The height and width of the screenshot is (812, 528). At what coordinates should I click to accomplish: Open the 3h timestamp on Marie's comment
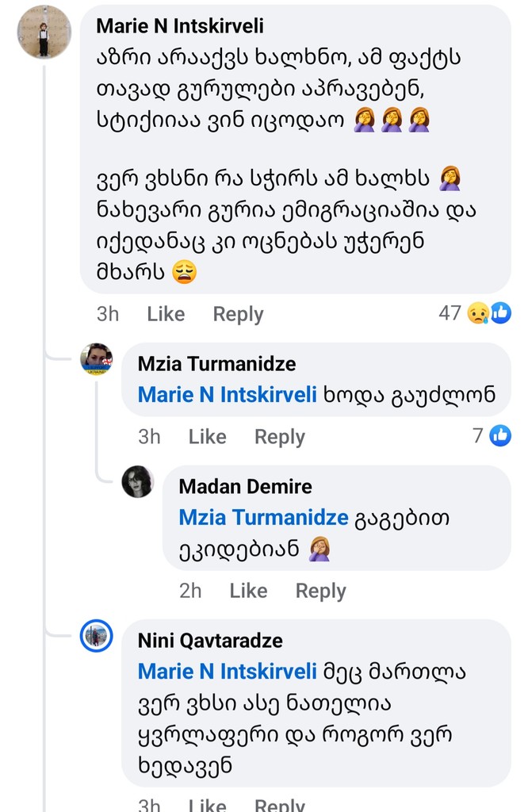pyautogui.click(x=108, y=314)
